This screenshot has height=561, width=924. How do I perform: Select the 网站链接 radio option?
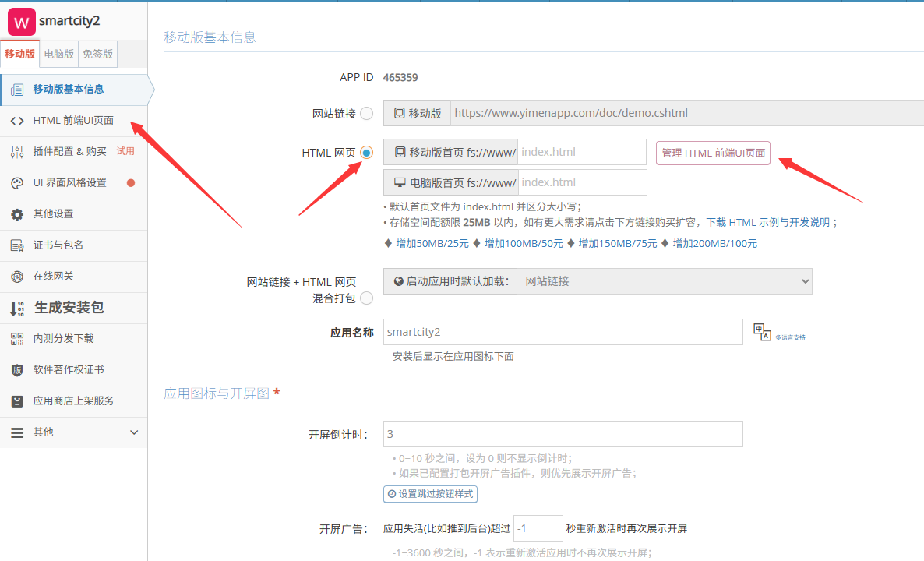coord(367,112)
